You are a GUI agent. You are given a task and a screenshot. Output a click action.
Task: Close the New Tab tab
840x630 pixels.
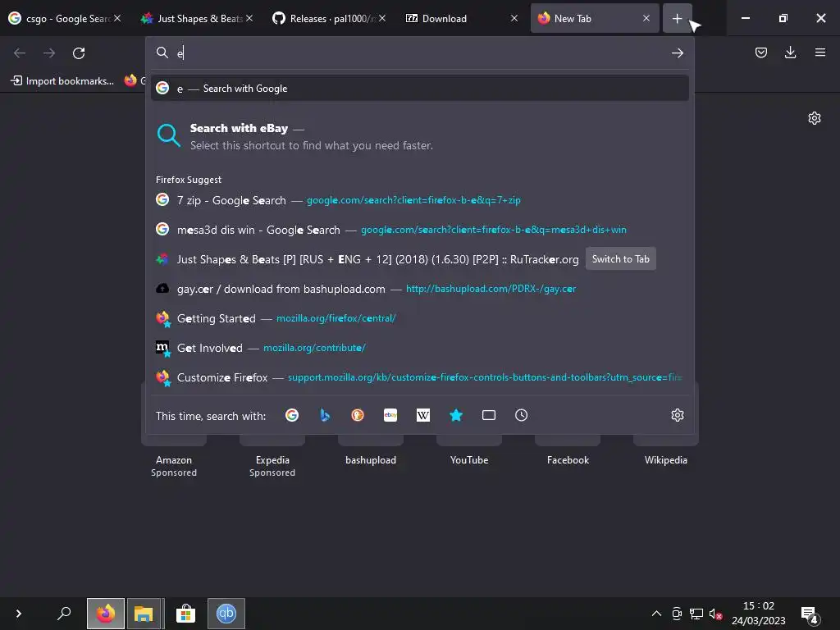(646, 18)
